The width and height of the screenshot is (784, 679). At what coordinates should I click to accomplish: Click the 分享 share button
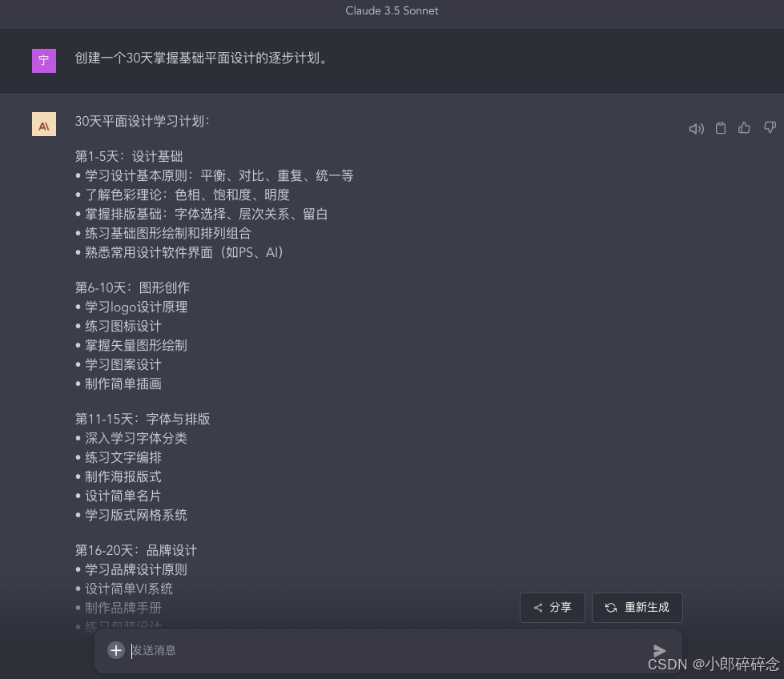(x=553, y=608)
